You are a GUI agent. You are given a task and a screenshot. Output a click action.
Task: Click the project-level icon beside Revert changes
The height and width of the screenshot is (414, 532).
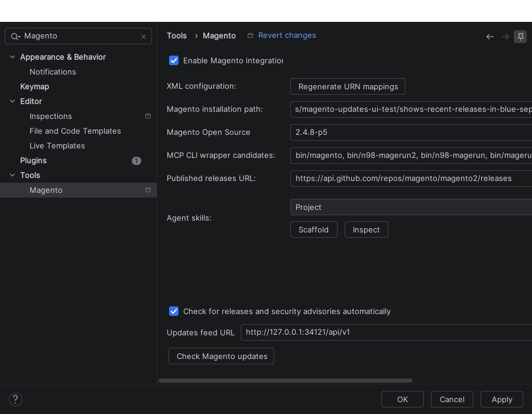(x=250, y=35)
